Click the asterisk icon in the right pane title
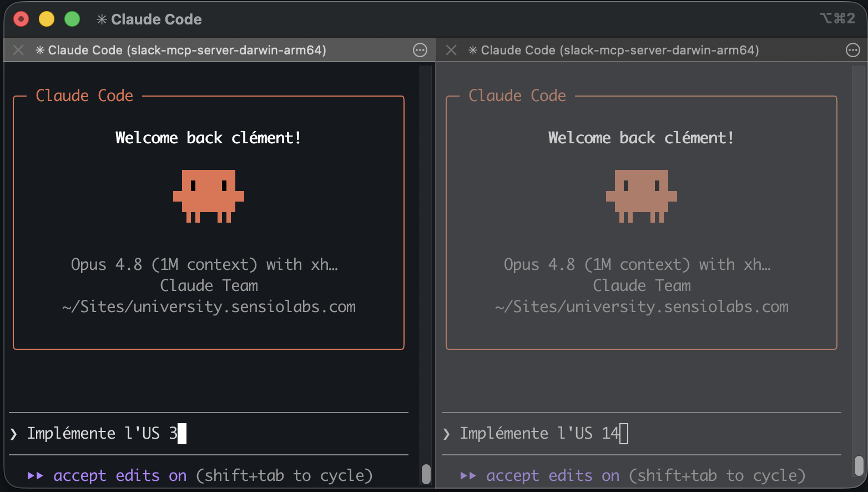This screenshot has width=868, height=492. point(473,50)
